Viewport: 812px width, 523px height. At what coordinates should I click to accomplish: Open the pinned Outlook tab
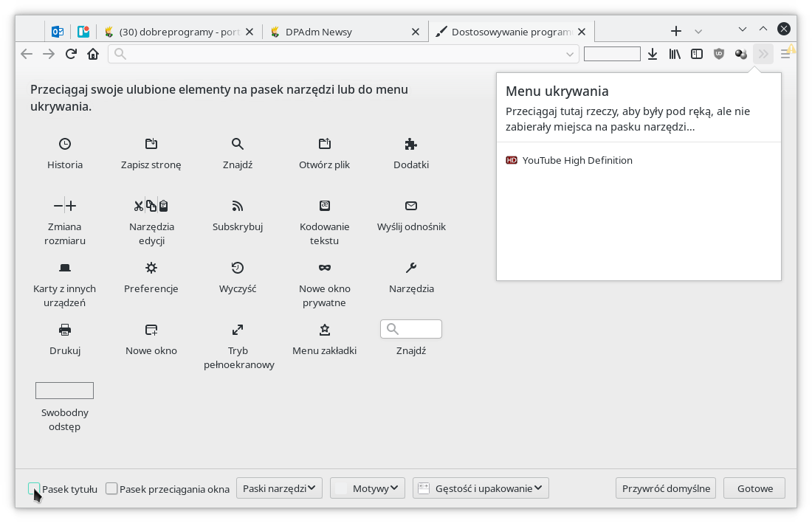point(58,32)
